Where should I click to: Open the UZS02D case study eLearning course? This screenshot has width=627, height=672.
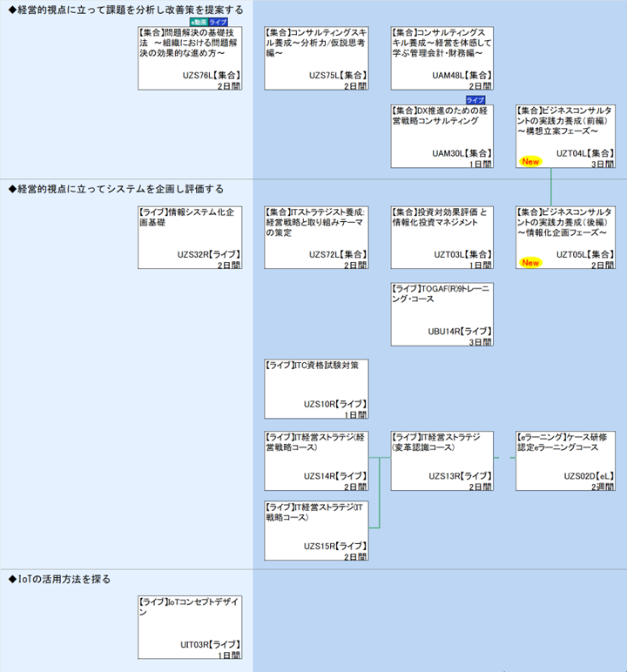(566, 460)
